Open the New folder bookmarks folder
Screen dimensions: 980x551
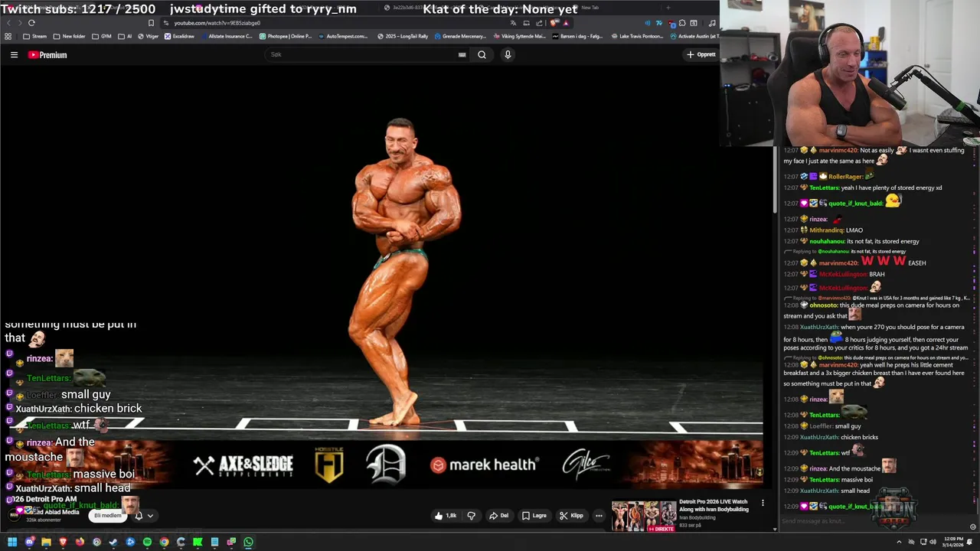coord(69,36)
